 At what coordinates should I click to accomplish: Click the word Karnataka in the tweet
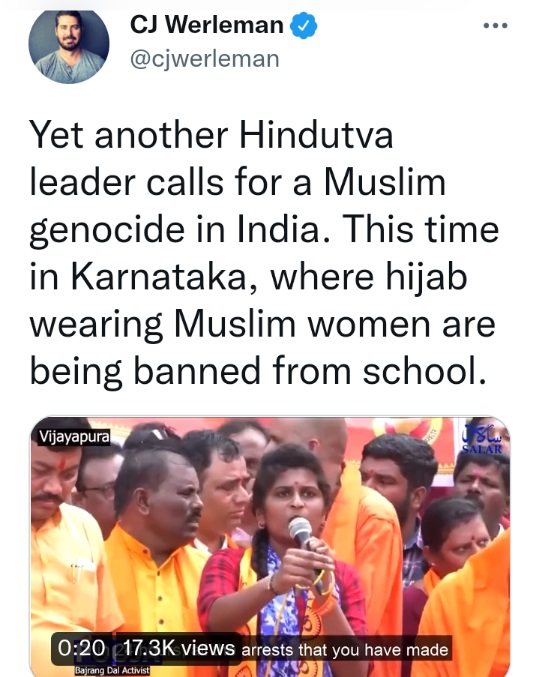pos(161,276)
